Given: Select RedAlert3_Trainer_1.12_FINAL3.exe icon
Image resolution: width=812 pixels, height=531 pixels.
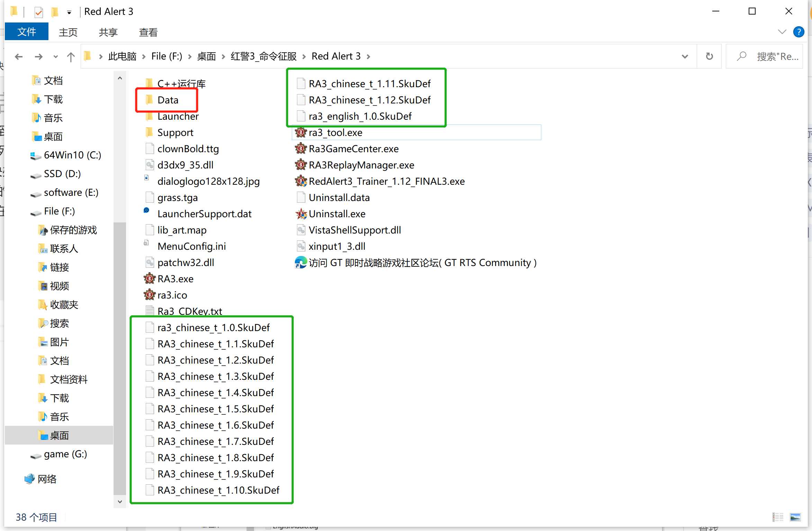Looking at the screenshot, I should [301, 181].
